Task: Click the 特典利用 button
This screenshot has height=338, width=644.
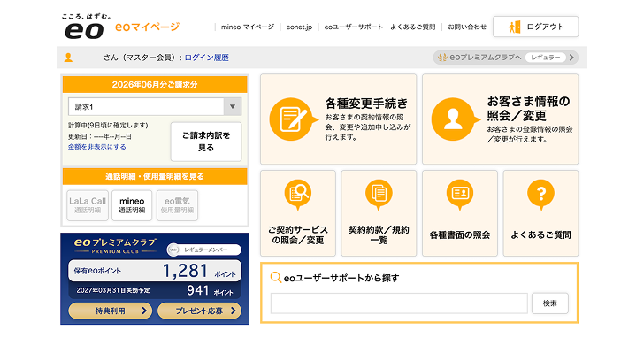Action: [110, 311]
